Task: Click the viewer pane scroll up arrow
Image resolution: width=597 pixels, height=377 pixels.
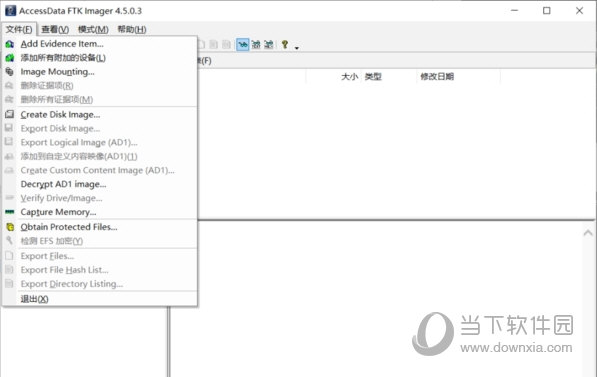Action: (588, 232)
